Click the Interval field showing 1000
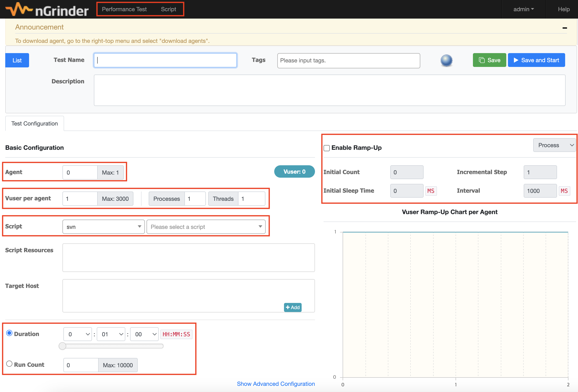 coord(540,191)
